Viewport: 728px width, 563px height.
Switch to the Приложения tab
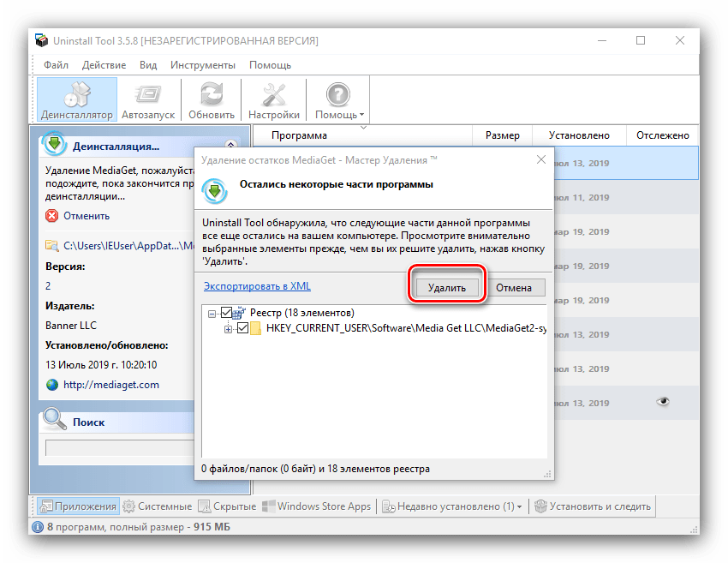pos(79,506)
